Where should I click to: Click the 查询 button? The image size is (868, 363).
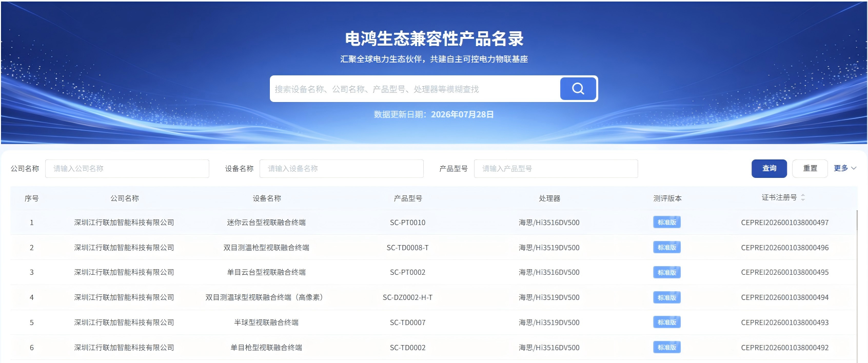769,169
